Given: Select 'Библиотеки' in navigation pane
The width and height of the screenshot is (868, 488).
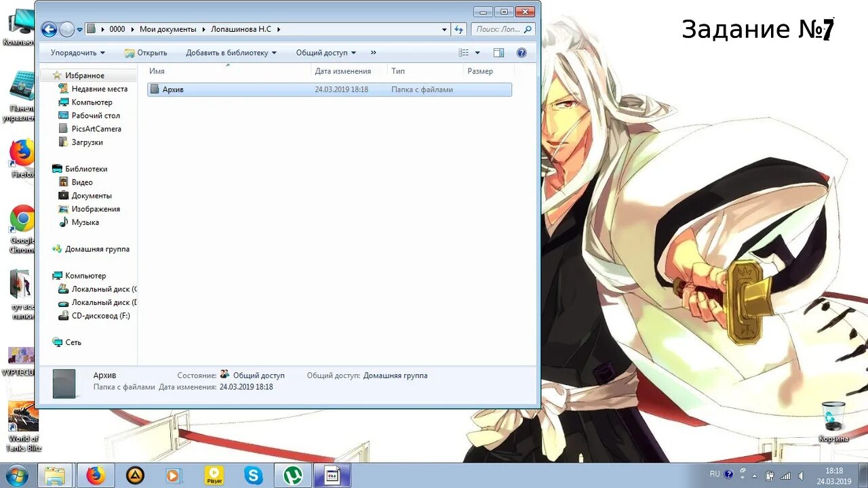Looking at the screenshot, I should coord(85,169).
